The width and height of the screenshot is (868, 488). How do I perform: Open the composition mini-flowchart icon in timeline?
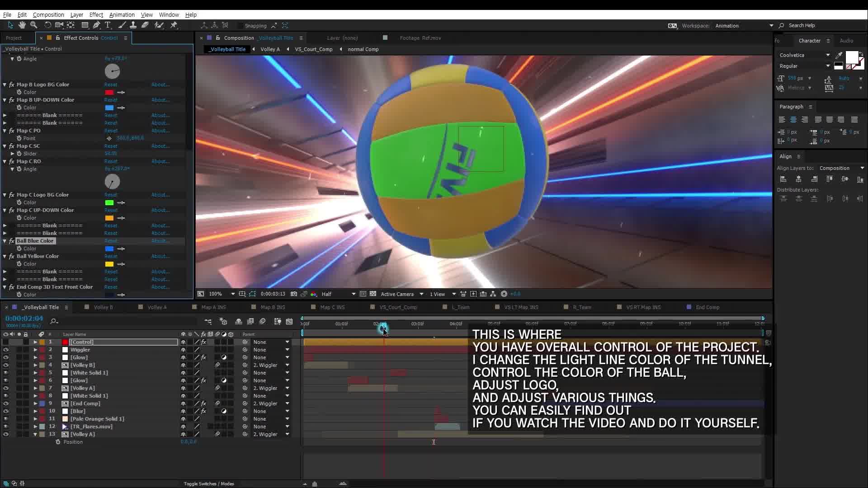click(208, 321)
